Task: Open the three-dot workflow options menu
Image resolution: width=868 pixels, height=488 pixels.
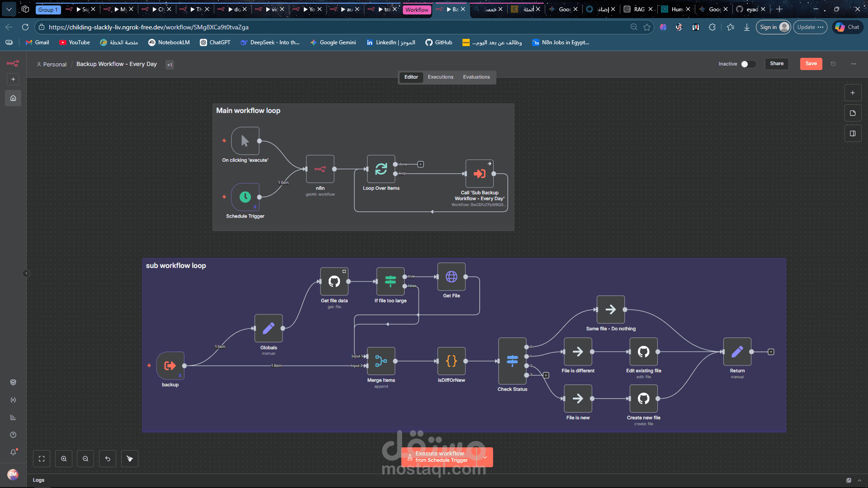Action: (x=854, y=64)
